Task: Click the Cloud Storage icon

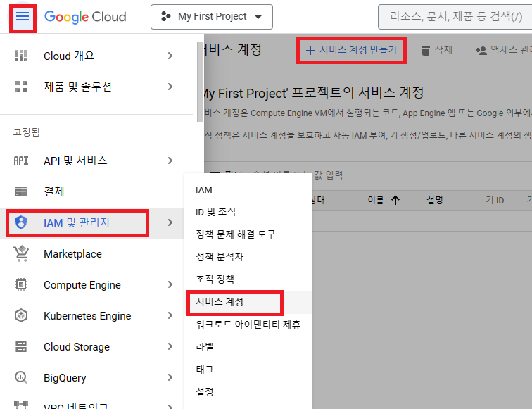Action: point(21,347)
